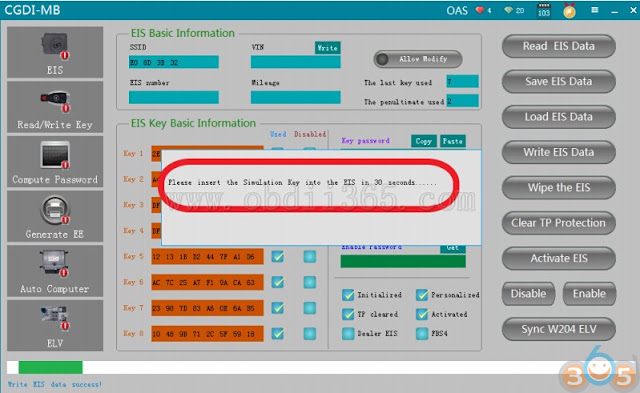Click the OAS label in title bar
This screenshot has width=640, height=393.
pos(457,10)
